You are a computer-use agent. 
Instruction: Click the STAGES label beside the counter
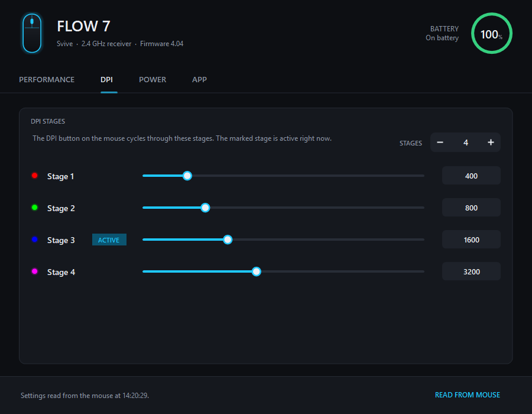(x=411, y=143)
